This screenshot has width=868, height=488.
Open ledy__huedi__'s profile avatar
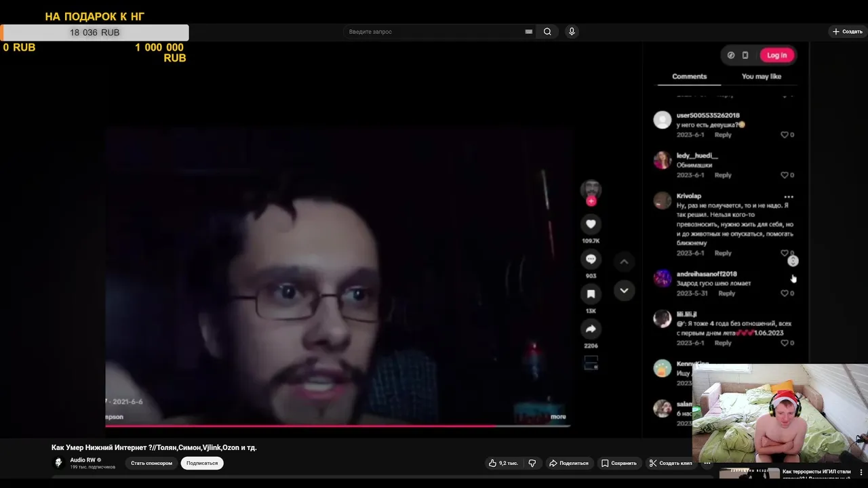(663, 160)
